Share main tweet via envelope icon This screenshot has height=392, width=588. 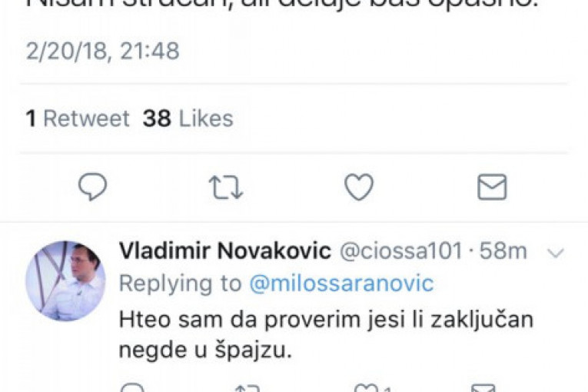(x=492, y=188)
